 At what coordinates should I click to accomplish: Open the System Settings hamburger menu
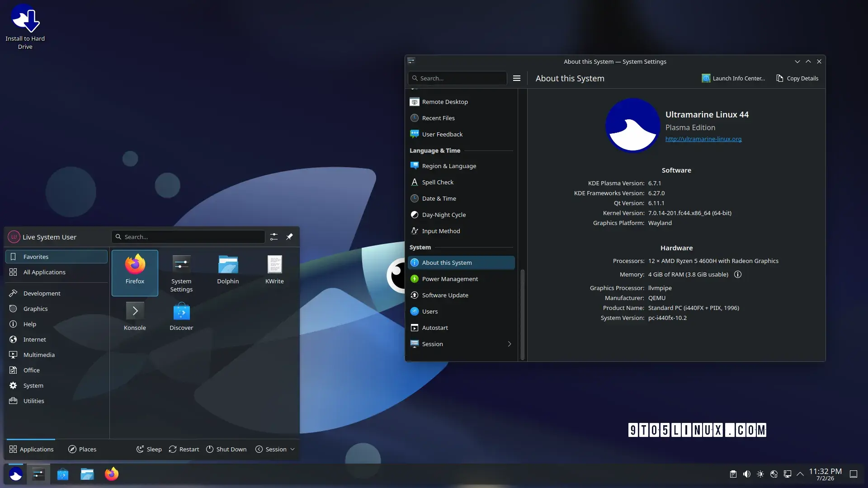tap(517, 78)
